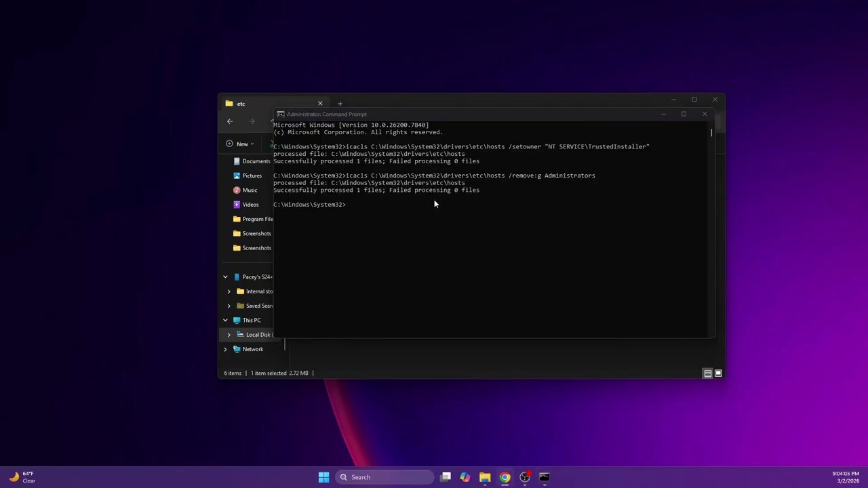Maximize the Command Prompt window
Image resolution: width=868 pixels, height=488 pixels.
coord(684,114)
